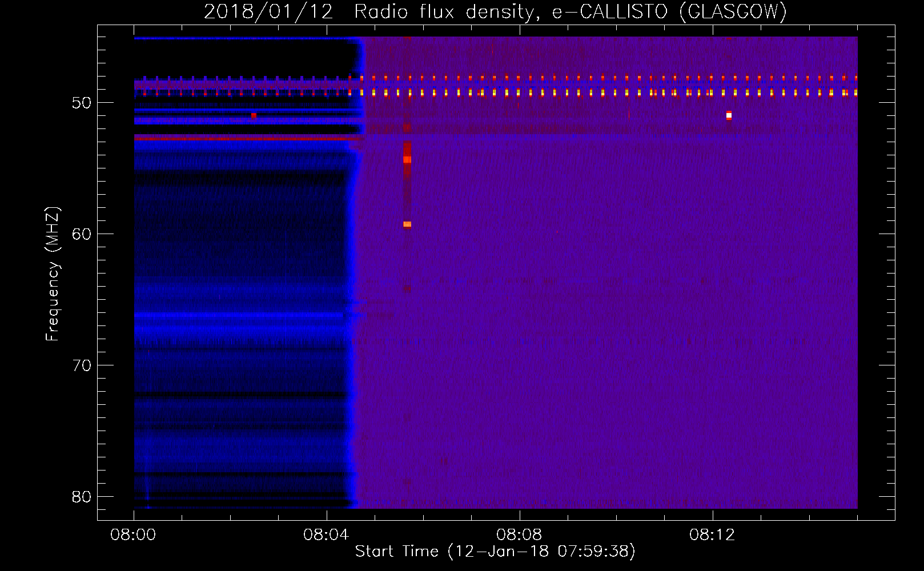This screenshot has height=571, width=924.
Task: Click the 08:12 time tick label
Action: (x=712, y=535)
